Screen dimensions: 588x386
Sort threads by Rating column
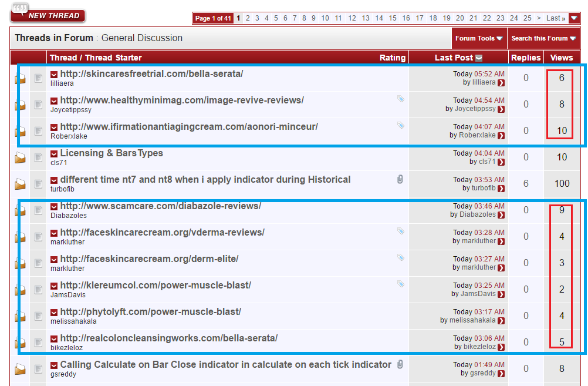(x=392, y=58)
